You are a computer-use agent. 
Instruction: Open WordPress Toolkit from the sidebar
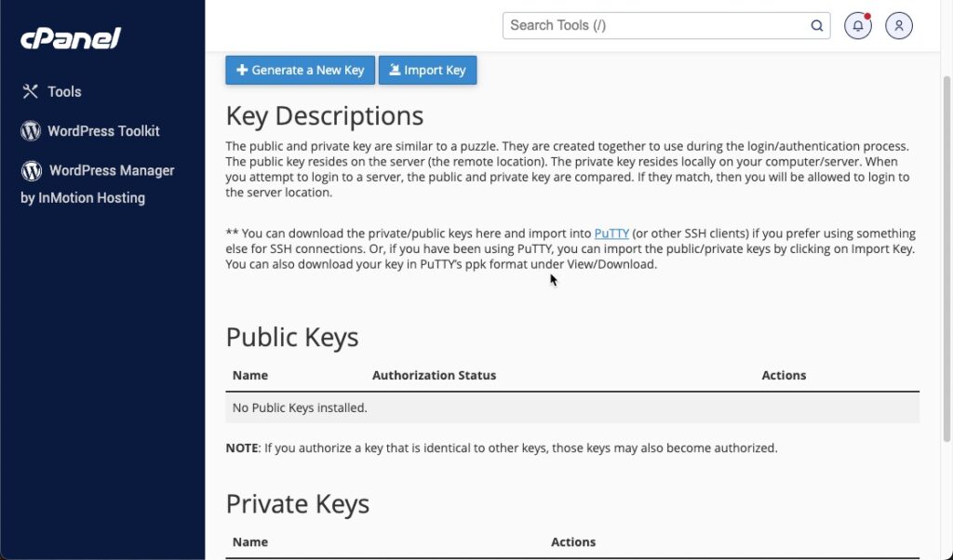pyautogui.click(x=103, y=131)
